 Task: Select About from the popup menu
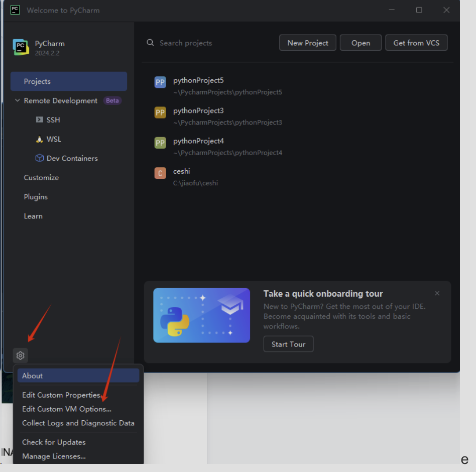coord(33,376)
